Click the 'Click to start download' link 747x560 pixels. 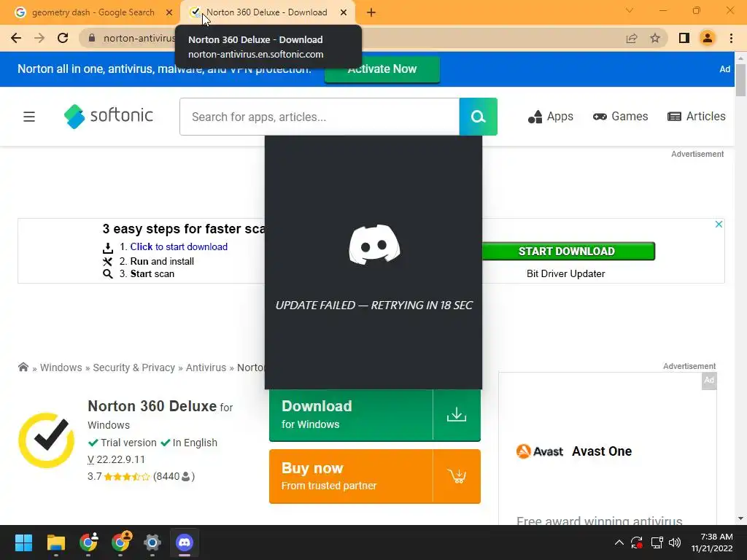pyautogui.click(x=179, y=246)
